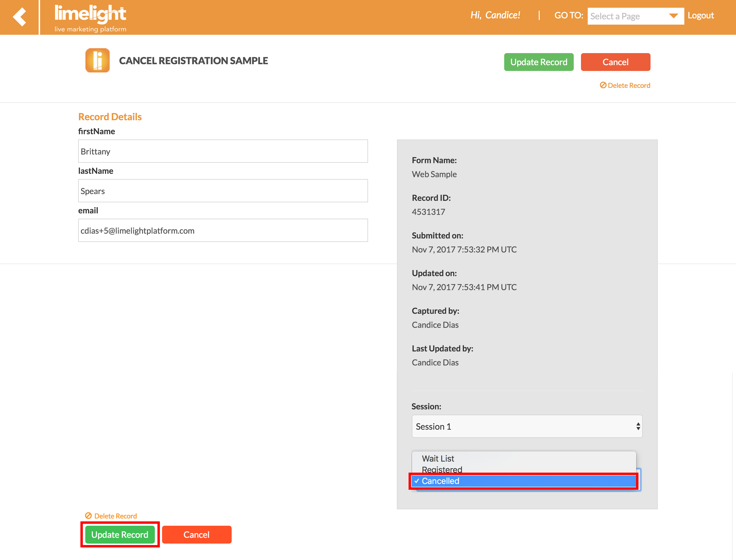Click the Web Sample form name text
The width and height of the screenshot is (736, 560).
pyautogui.click(x=434, y=174)
